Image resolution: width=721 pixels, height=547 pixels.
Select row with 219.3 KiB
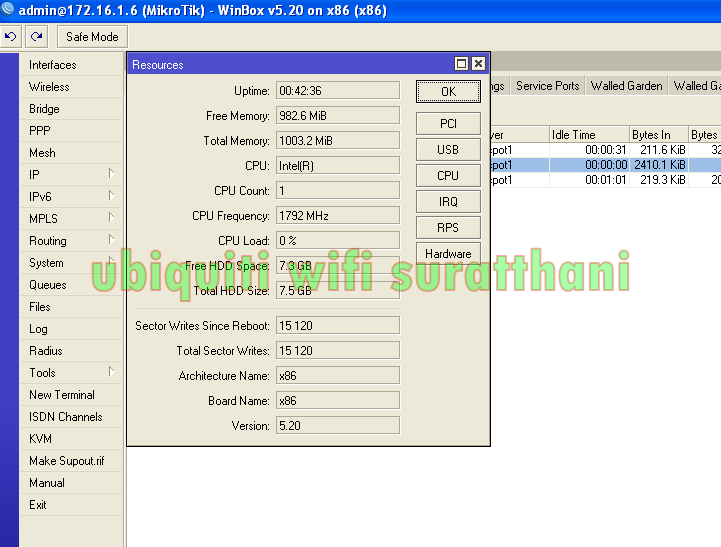[x=606, y=180]
